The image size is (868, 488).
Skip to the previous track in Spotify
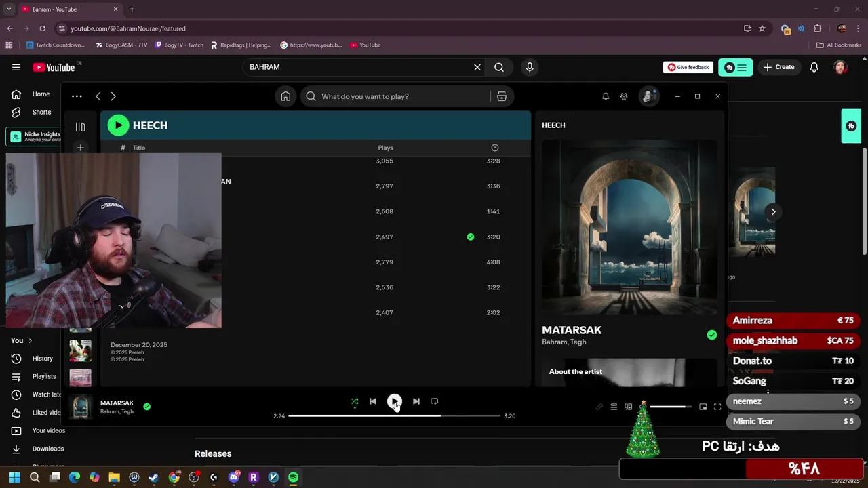coord(373,401)
